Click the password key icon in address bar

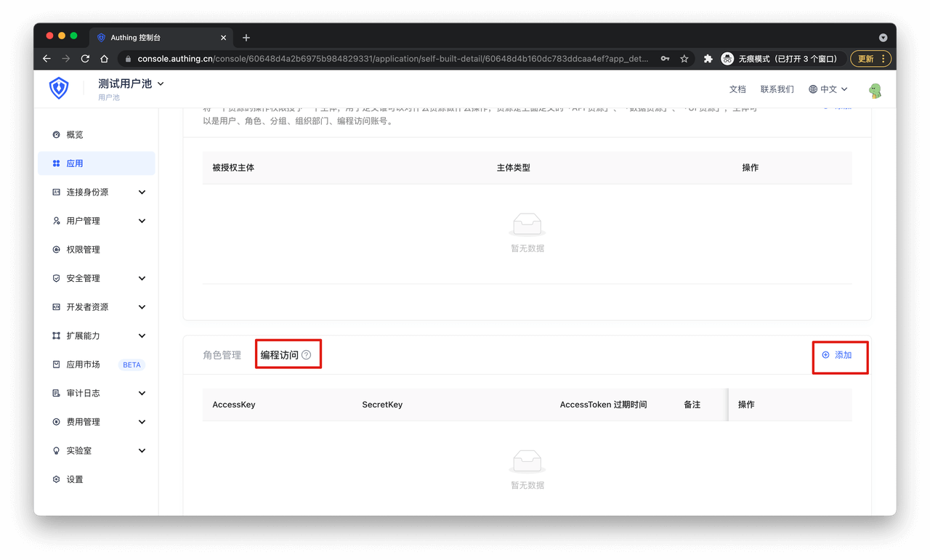coord(665,59)
